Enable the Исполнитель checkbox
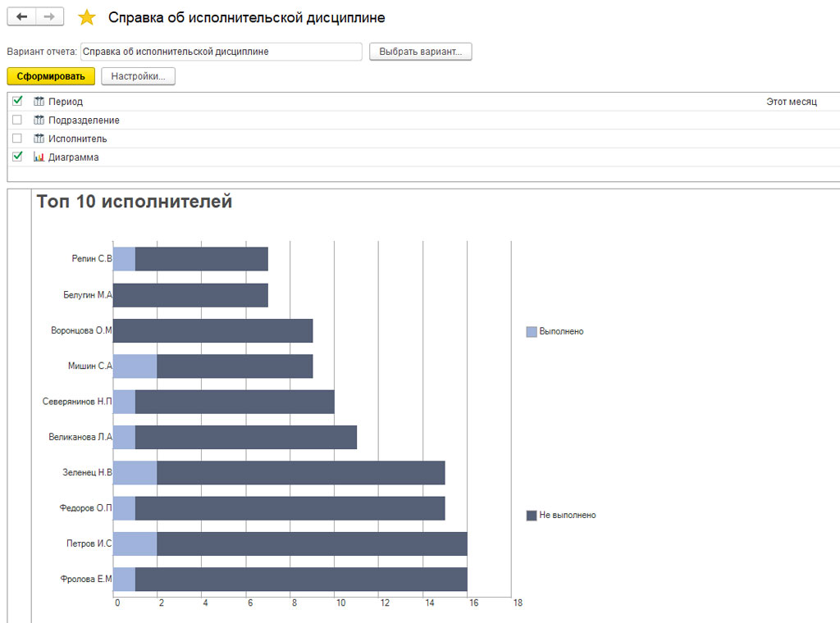This screenshot has height=623, width=840. click(17, 138)
